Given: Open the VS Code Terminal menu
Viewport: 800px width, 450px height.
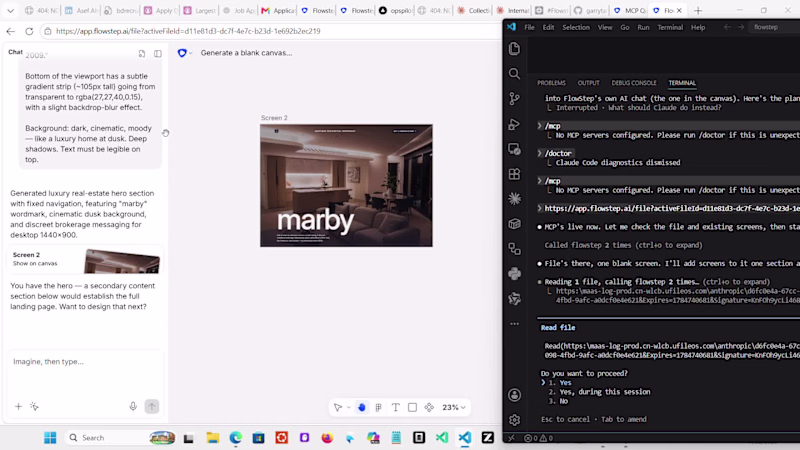Looking at the screenshot, I should (670, 27).
